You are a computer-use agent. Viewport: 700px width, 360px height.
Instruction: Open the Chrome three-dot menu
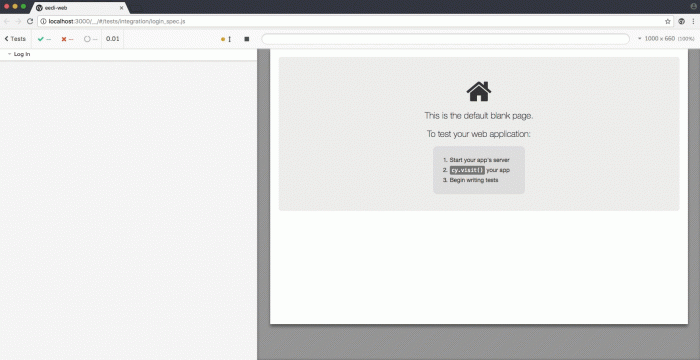pos(693,21)
